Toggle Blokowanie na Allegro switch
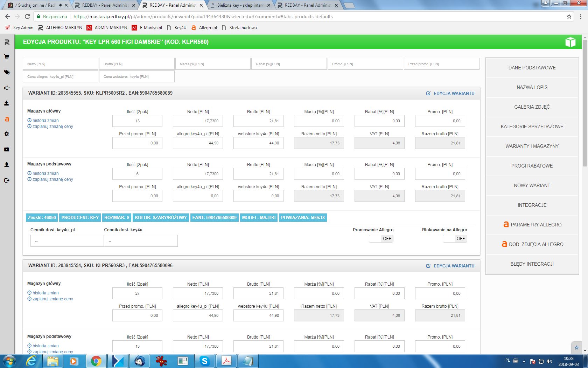Image resolution: width=588 pixels, height=368 pixels. pyautogui.click(x=455, y=239)
